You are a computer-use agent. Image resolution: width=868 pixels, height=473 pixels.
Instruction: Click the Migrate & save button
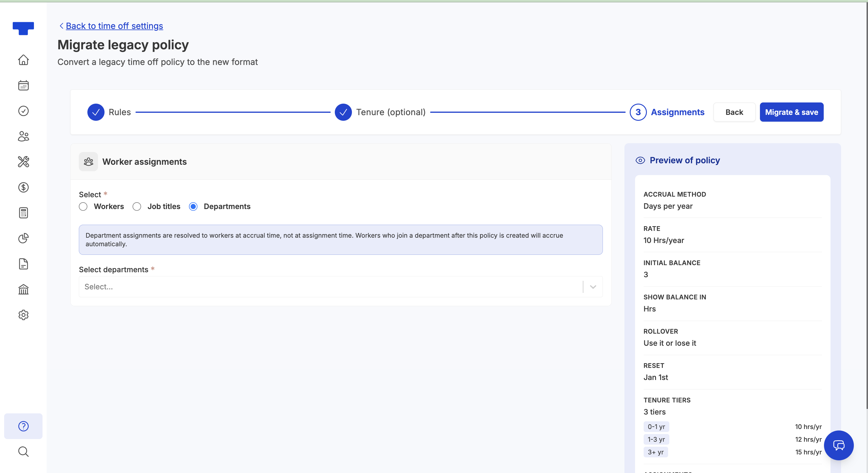(x=791, y=112)
